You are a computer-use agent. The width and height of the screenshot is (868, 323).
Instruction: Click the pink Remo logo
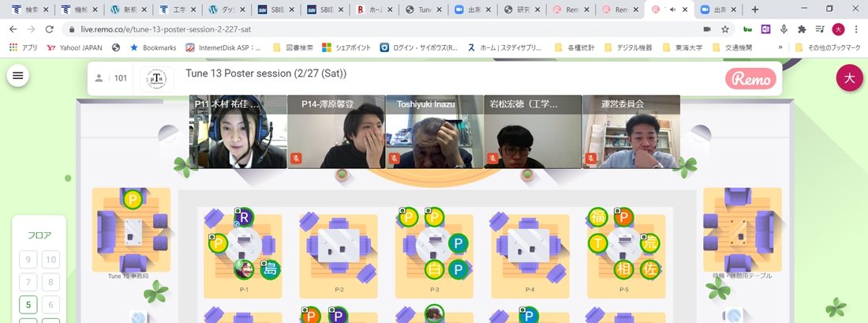[x=750, y=79]
